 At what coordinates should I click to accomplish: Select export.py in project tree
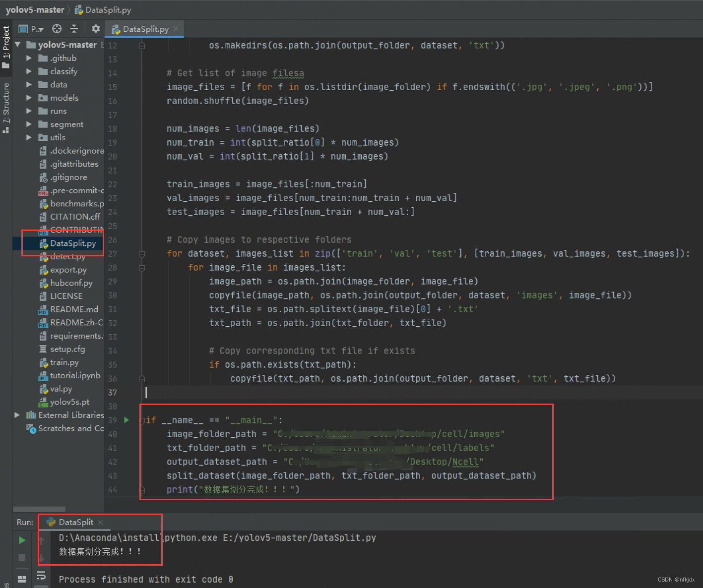[63, 270]
